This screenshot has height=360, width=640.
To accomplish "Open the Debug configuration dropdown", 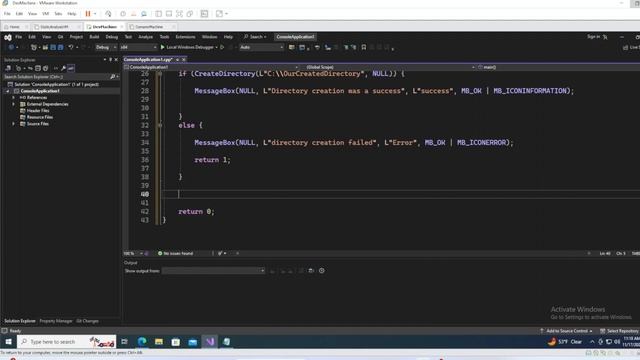I will click(106, 47).
